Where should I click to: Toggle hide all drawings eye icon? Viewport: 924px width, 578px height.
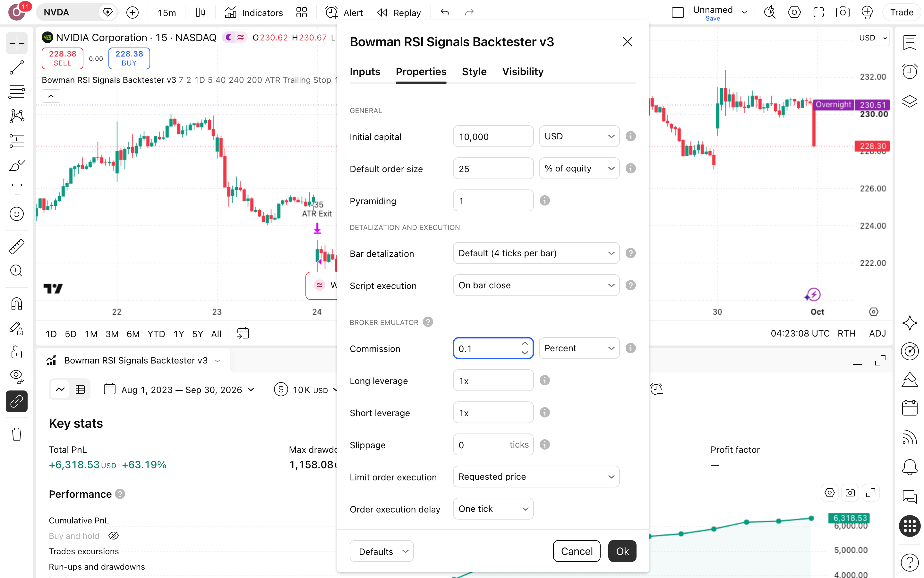(x=16, y=377)
